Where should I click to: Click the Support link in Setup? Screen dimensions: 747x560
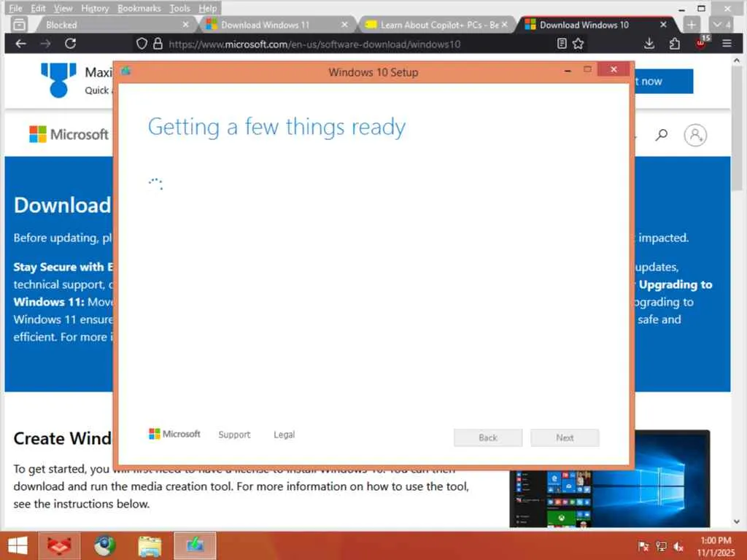pos(234,435)
